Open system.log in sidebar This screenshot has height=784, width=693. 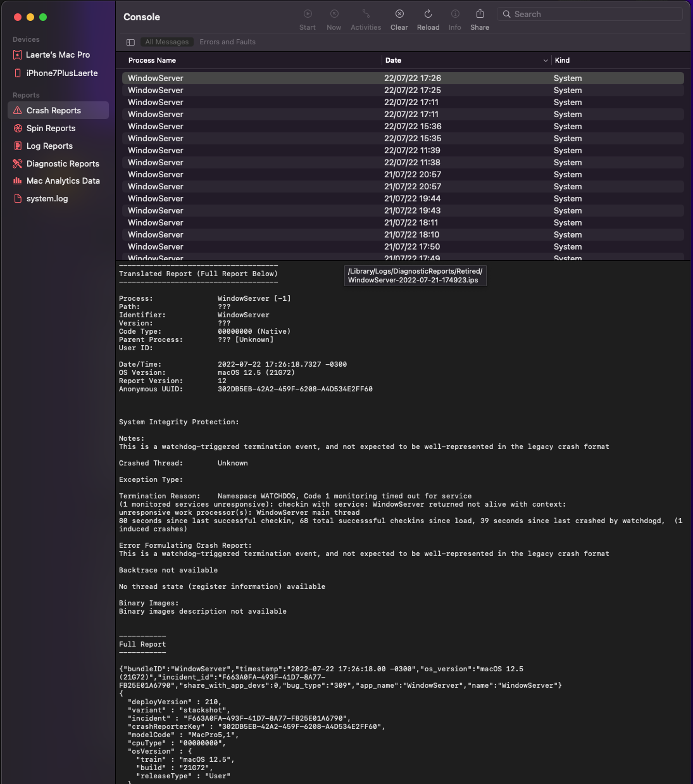(58, 198)
